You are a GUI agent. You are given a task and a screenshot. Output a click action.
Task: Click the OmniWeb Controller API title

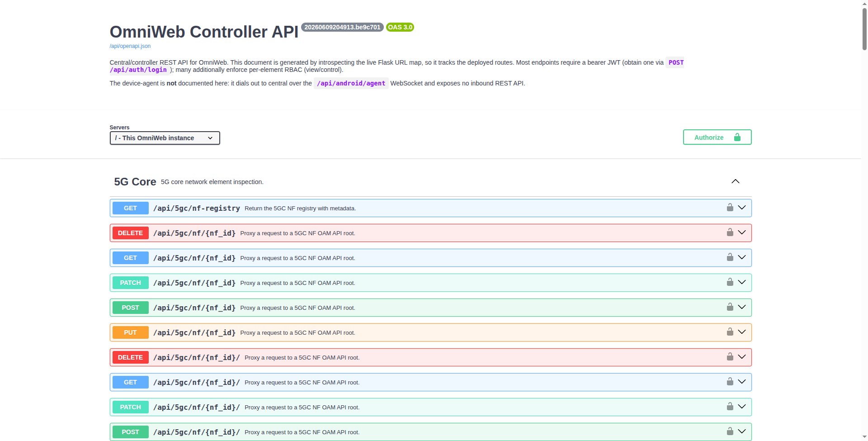[x=204, y=32]
